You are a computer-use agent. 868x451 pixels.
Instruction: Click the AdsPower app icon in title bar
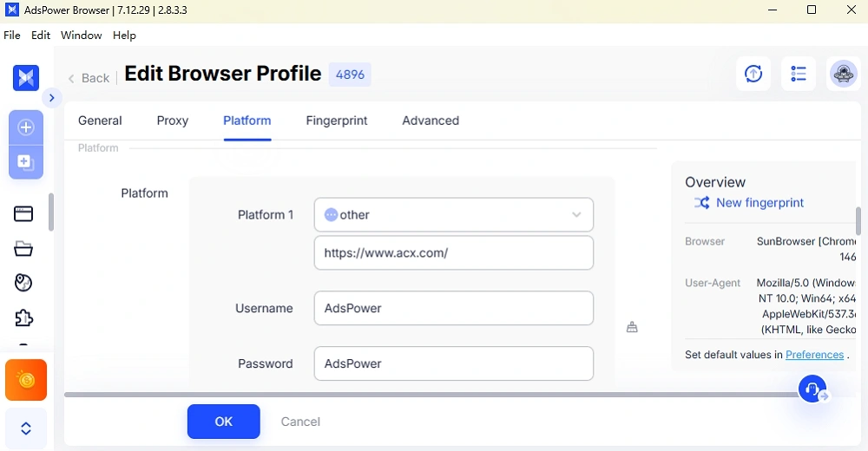coord(11,10)
